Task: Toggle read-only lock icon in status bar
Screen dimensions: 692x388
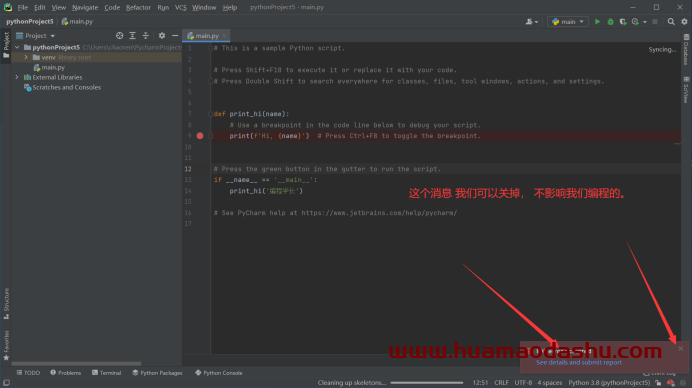Action: tap(658, 383)
